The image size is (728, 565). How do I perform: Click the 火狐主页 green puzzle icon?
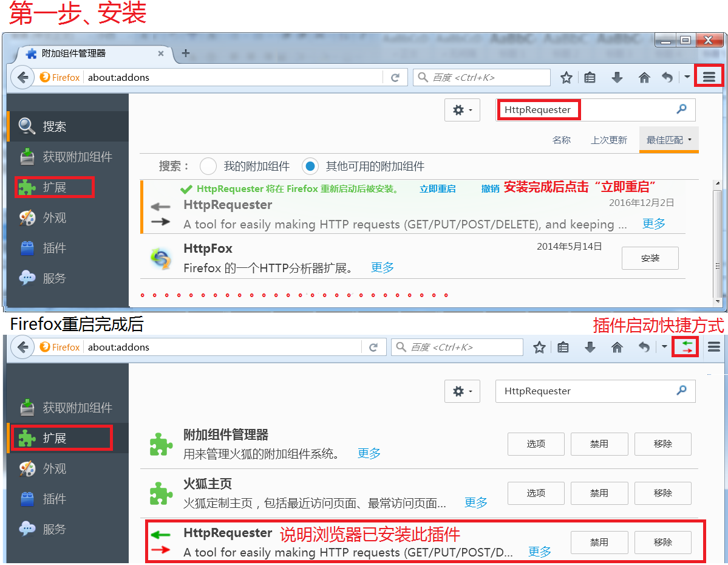coord(161,493)
